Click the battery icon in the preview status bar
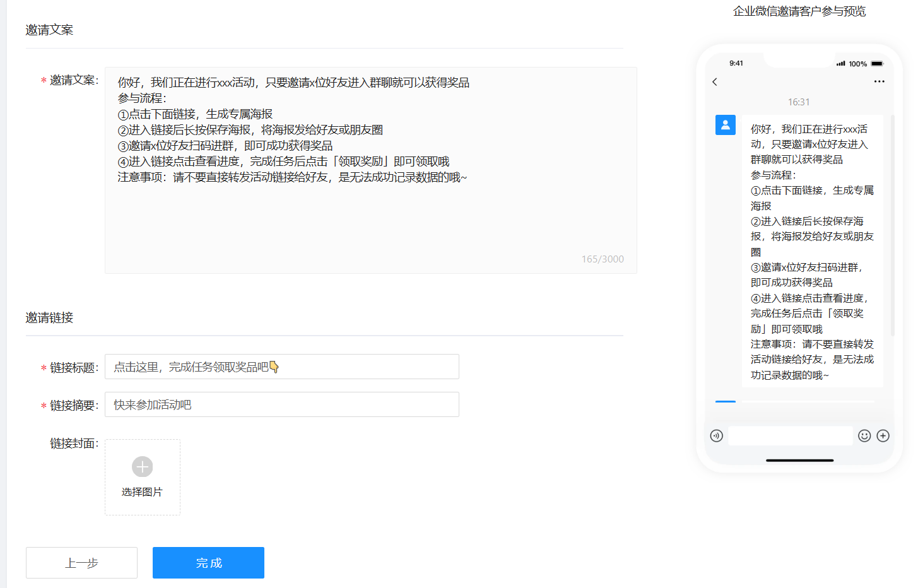The image size is (918, 588). (878, 64)
